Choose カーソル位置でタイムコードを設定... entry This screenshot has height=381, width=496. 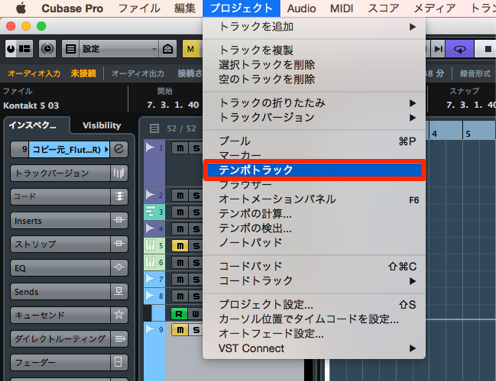[314, 319]
